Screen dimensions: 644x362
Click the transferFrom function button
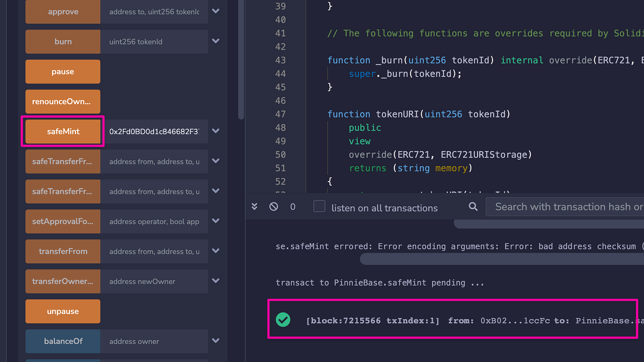(x=63, y=251)
